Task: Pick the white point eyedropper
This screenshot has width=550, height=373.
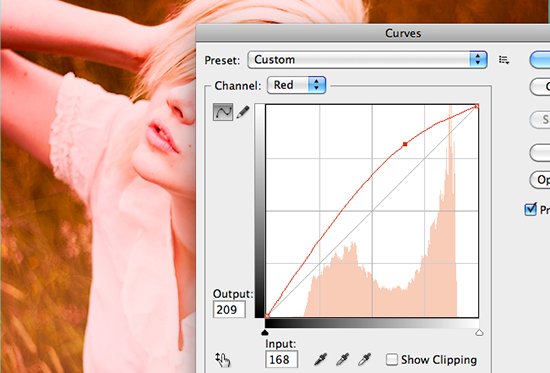Action: click(x=364, y=360)
